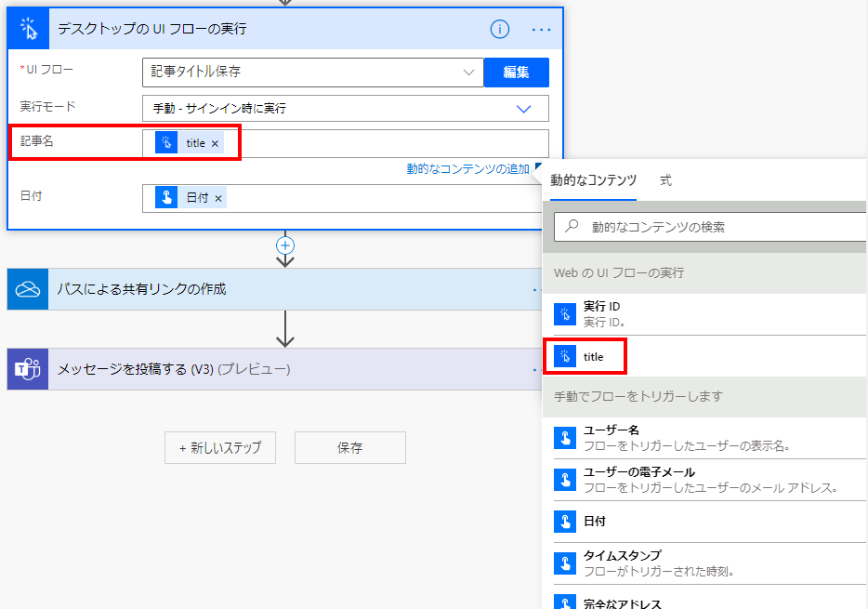
Task: Remove the title token from 記事名
Action: [x=215, y=143]
